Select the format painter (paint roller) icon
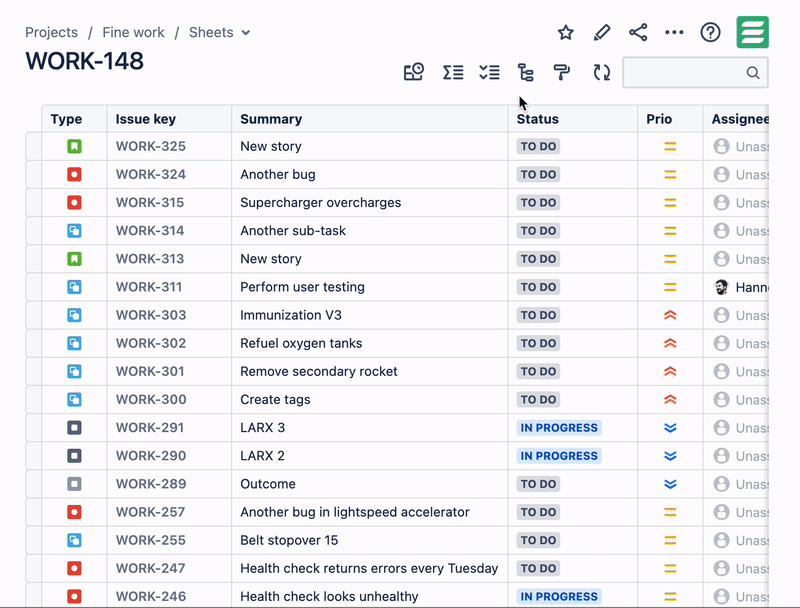The width and height of the screenshot is (800, 608). (x=561, y=72)
